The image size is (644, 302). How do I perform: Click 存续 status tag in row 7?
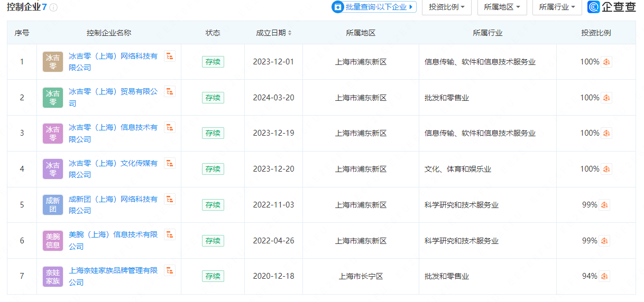213,276
